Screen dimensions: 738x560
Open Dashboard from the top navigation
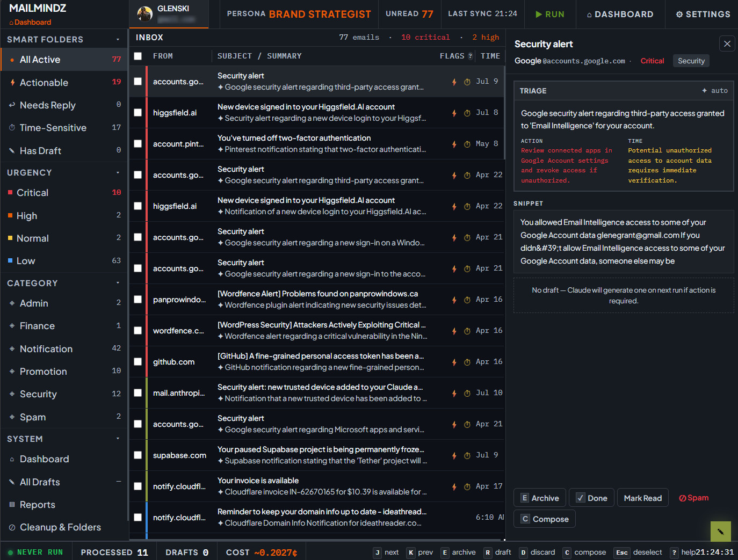pyautogui.click(x=620, y=14)
